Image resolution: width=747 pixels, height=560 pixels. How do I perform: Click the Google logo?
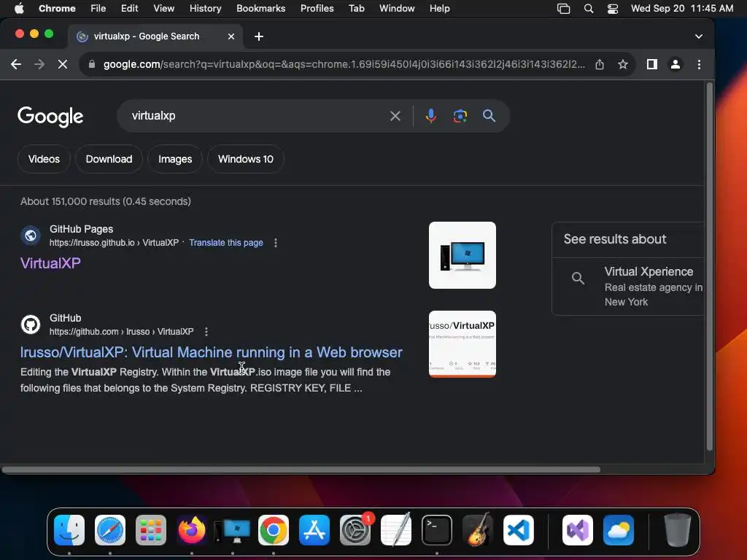pyautogui.click(x=50, y=116)
